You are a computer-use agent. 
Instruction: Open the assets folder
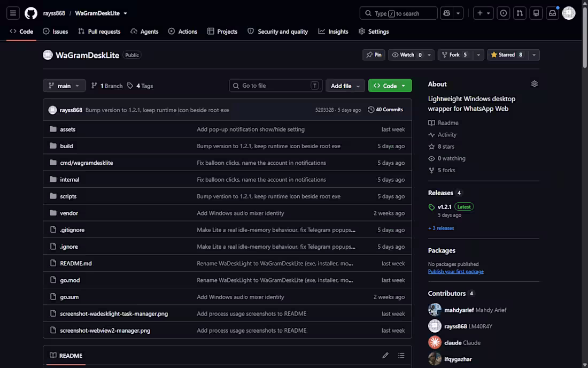[67, 129]
